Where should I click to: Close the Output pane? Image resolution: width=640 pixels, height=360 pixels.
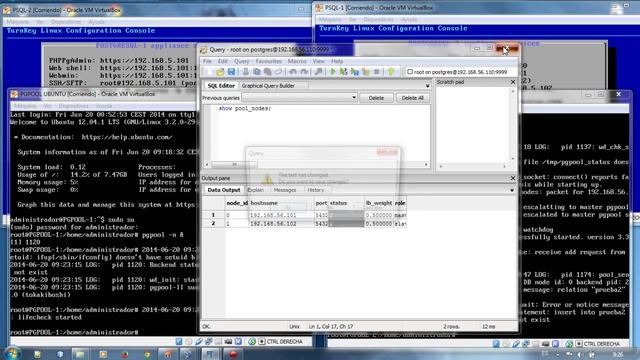pyautogui.click(x=513, y=178)
